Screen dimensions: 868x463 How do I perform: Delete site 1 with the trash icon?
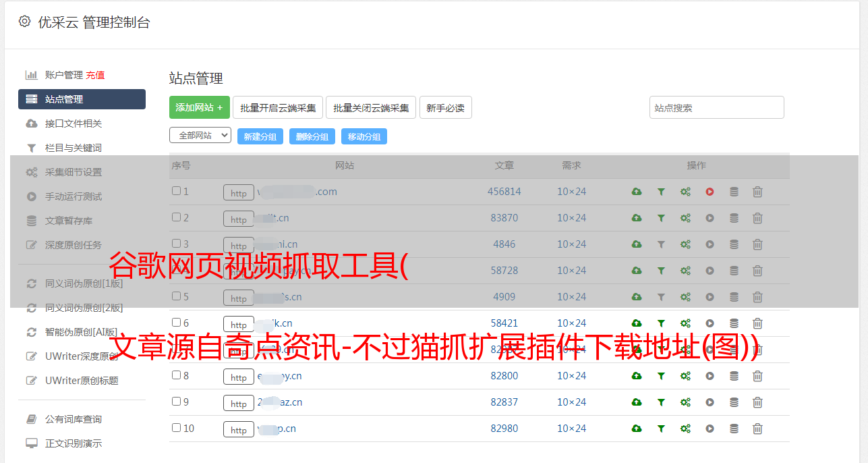(x=757, y=192)
